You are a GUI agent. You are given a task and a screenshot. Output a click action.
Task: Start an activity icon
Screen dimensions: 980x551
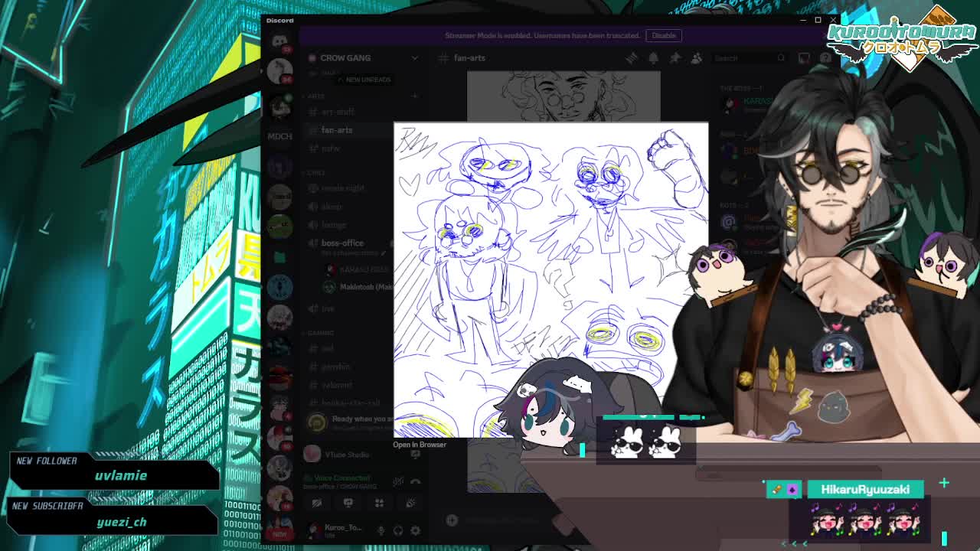coord(379,503)
